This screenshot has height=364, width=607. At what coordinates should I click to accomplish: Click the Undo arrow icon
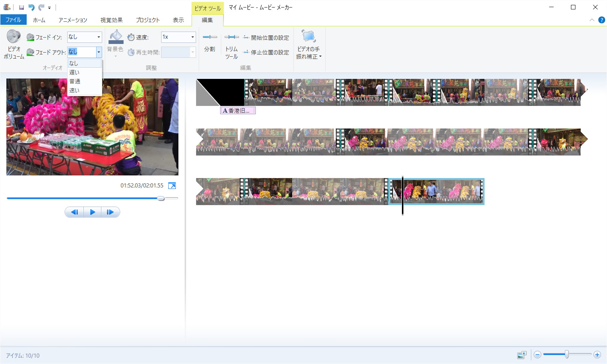[x=31, y=8]
